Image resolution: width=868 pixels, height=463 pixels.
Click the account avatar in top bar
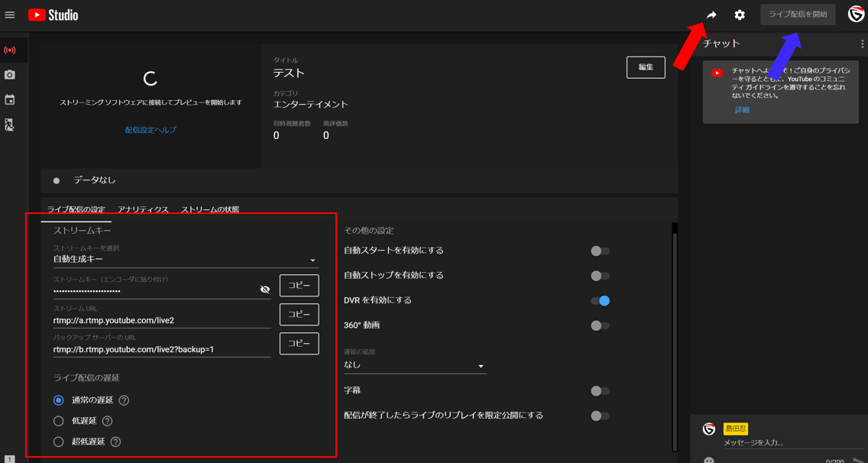point(856,15)
